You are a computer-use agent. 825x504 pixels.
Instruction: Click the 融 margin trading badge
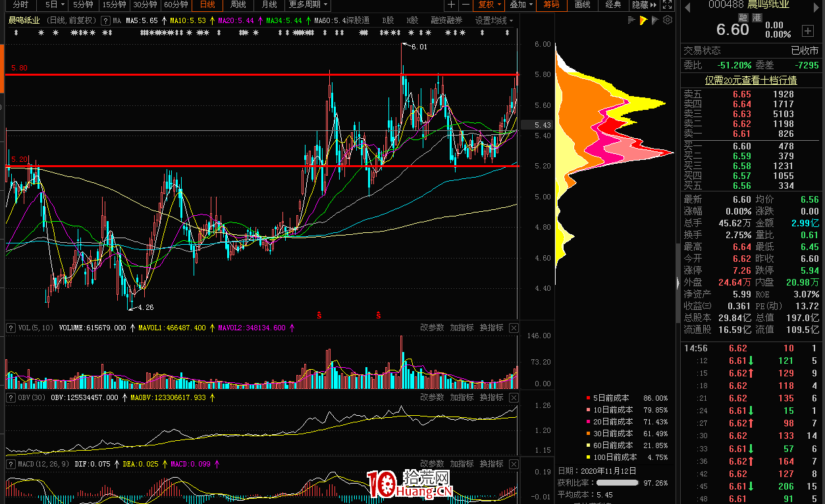pyautogui.click(x=743, y=17)
